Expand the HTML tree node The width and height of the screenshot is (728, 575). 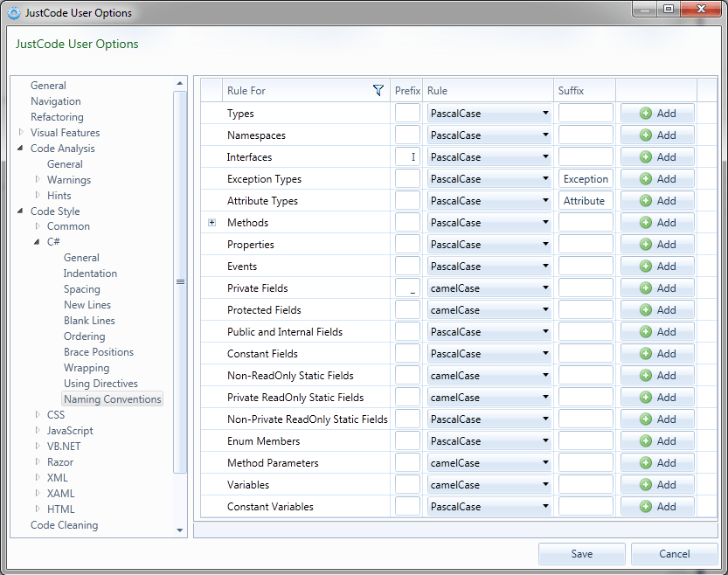pyautogui.click(x=38, y=509)
